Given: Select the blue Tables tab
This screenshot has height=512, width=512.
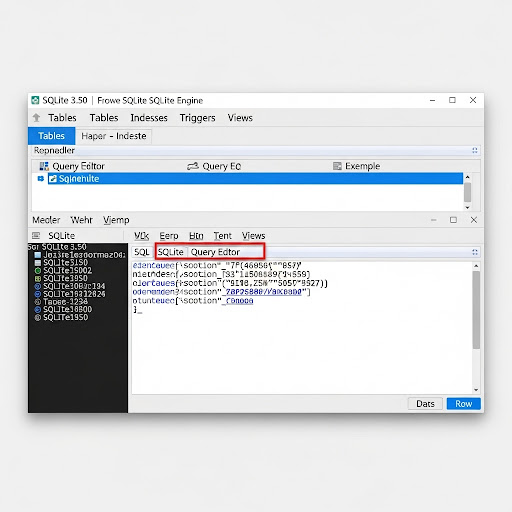Looking at the screenshot, I should pos(52,136).
